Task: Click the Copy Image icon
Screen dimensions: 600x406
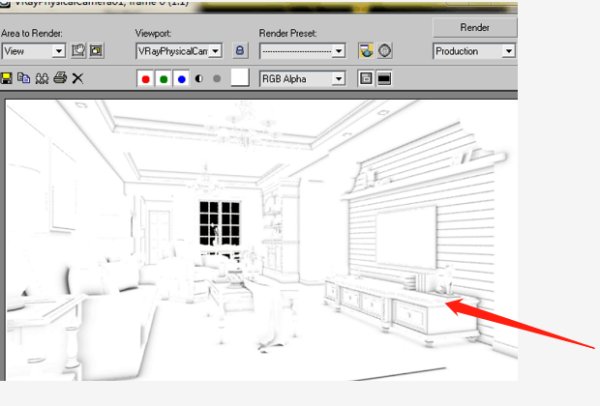Action: coord(24,78)
